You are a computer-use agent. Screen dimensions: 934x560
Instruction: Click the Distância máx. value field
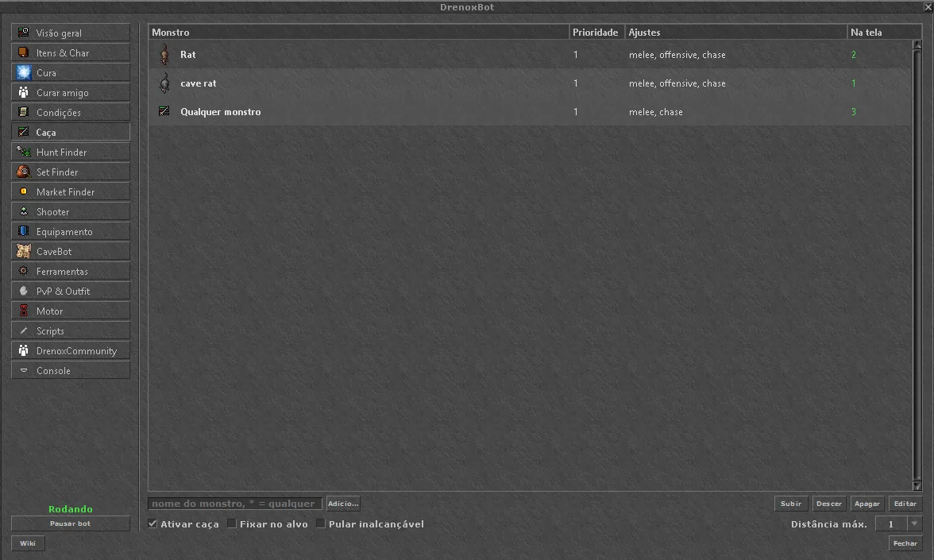[x=891, y=523]
